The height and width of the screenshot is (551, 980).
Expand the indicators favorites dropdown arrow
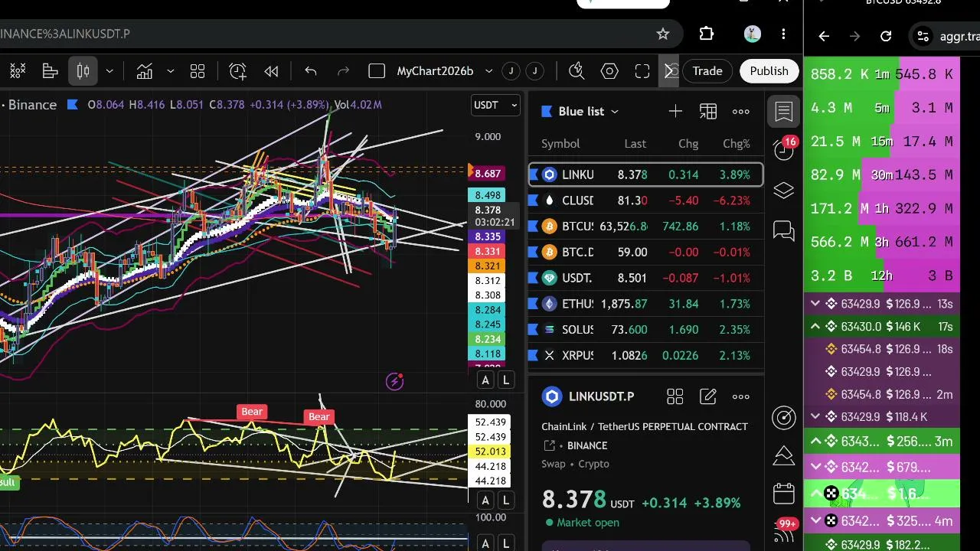tap(170, 71)
